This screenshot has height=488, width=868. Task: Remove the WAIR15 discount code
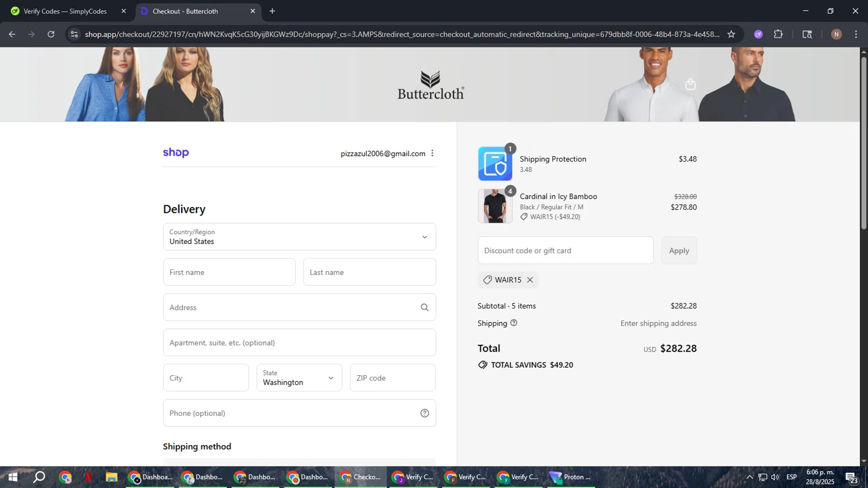(x=530, y=280)
